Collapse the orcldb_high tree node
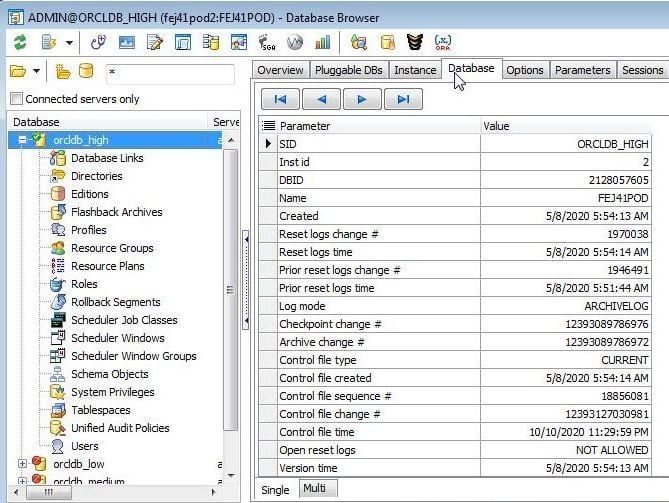The image size is (669, 503). point(22,140)
